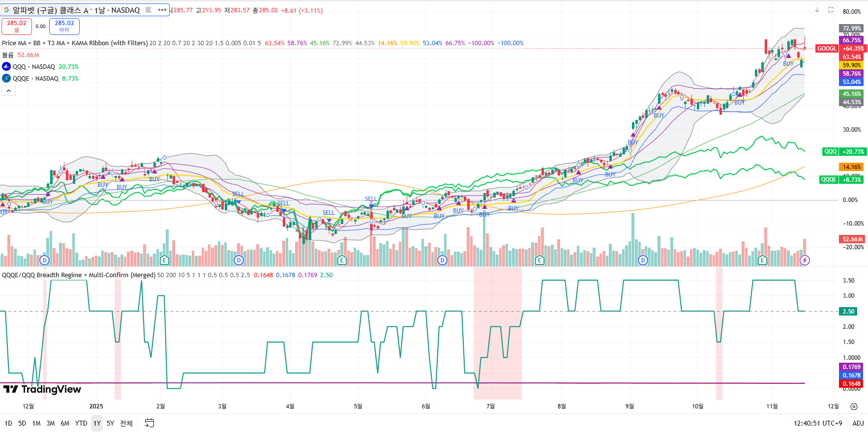Screen dimensions: 868x432
Task: Click the fullscreen icon at chart top right
Action: (831, 10)
